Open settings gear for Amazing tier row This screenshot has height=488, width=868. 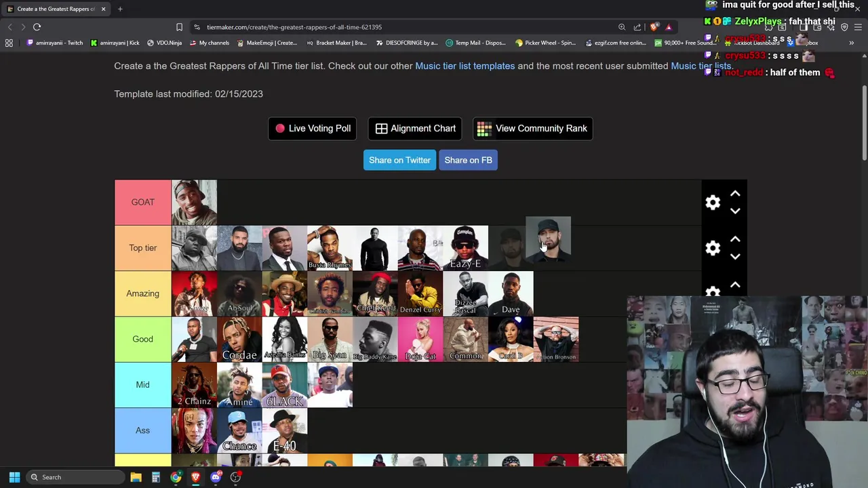[x=713, y=291]
